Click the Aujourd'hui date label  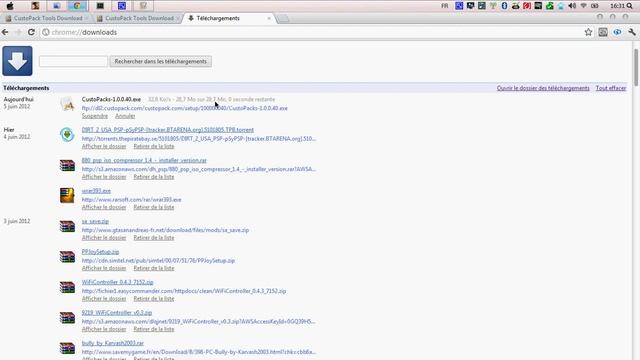[x=18, y=99]
